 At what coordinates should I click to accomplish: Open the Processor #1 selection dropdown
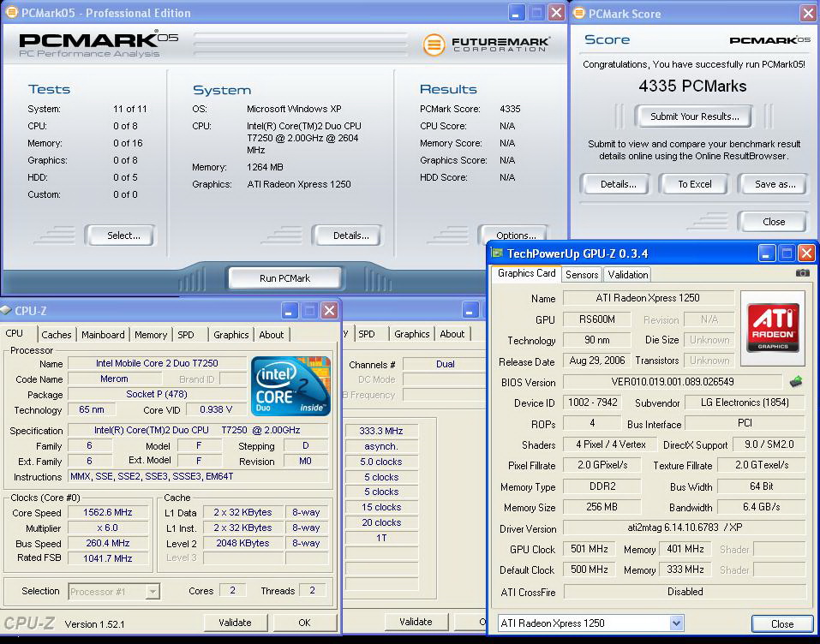(x=153, y=591)
